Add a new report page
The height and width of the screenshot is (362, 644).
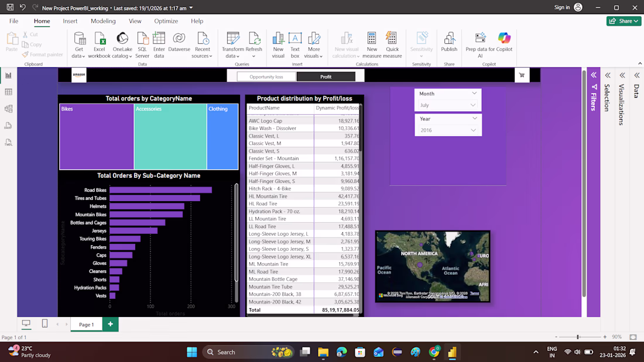point(111,324)
